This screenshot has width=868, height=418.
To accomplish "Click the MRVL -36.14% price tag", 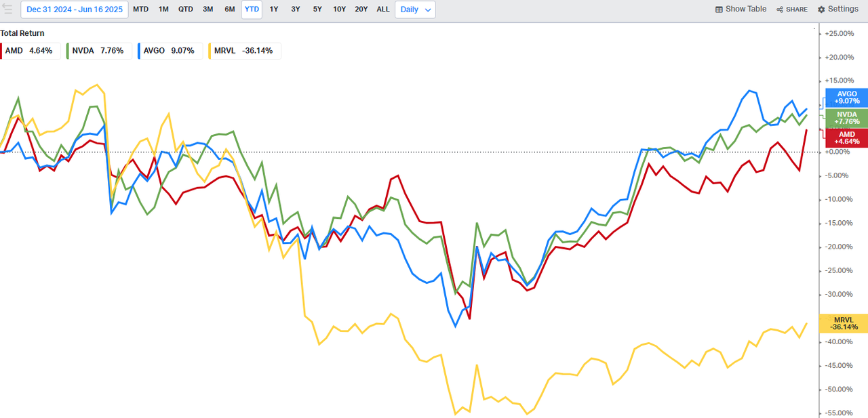I will [x=844, y=323].
